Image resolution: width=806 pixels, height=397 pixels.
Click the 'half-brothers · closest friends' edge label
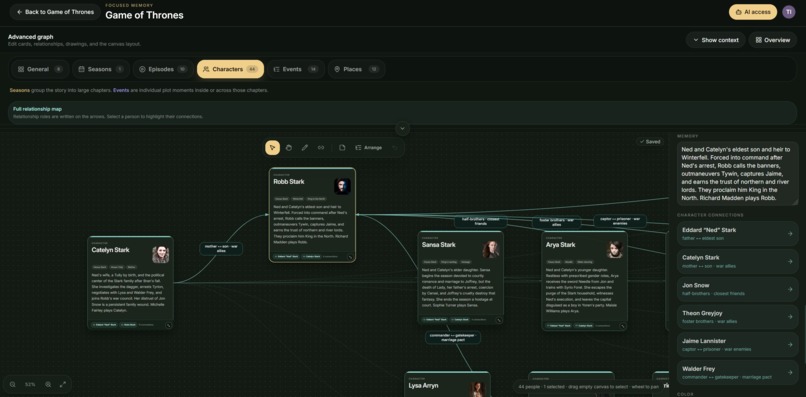[x=480, y=222]
